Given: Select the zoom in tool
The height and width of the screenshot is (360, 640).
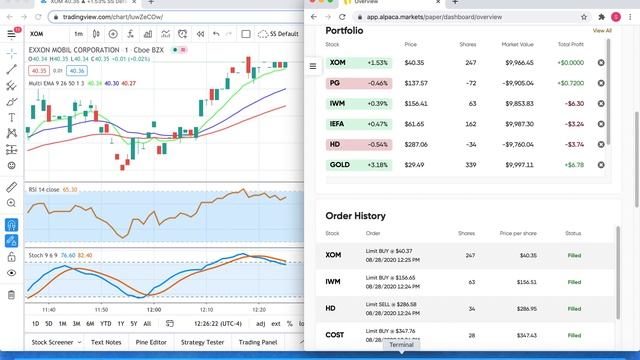Looking at the screenshot, I should pyautogui.click(x=11, y=203).
